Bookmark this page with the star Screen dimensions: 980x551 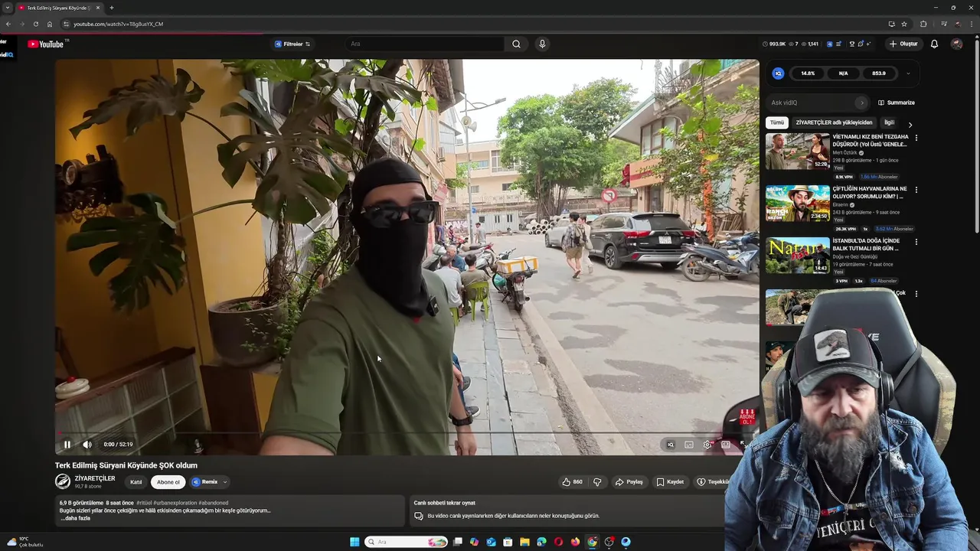(x=904, y=24)
